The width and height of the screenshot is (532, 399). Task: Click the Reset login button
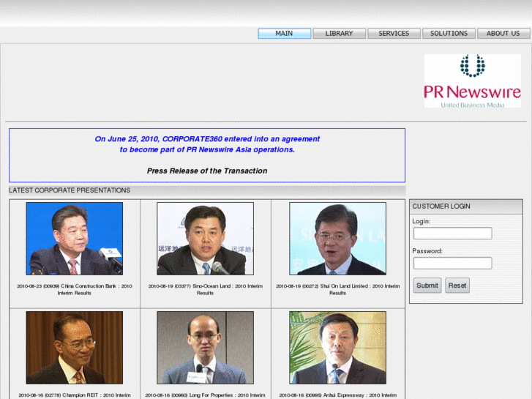[457, 286]
